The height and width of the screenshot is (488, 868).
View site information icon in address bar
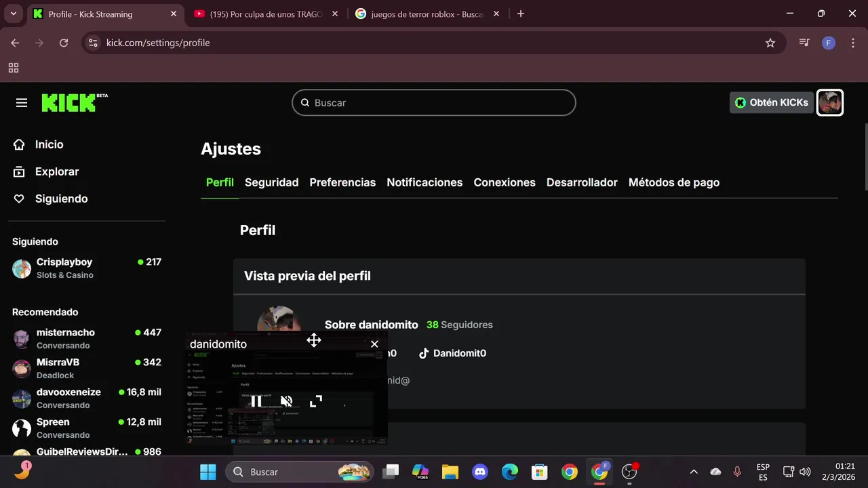pos(94,43)
